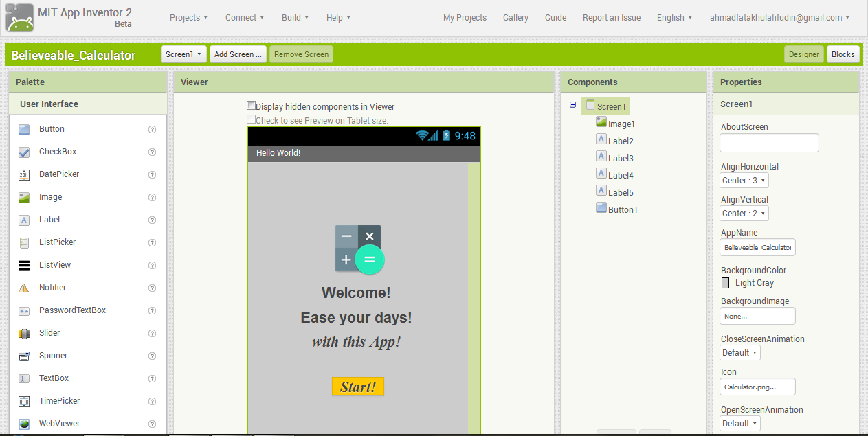The image size is (868, 436).
Task: Select the CheckBox palette icon
Action: tap(24, 152)
